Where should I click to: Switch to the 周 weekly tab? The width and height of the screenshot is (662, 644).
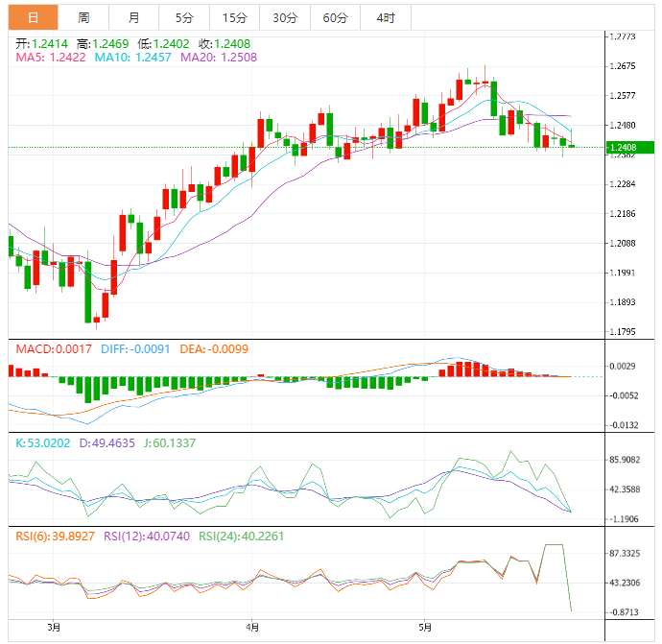pos(83,17)
